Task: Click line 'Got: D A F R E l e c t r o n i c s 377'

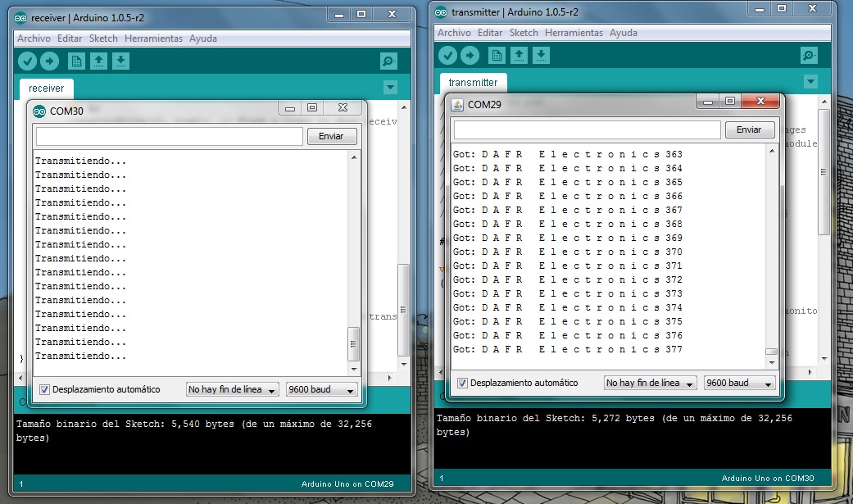Action: click(x=567, y=349)
